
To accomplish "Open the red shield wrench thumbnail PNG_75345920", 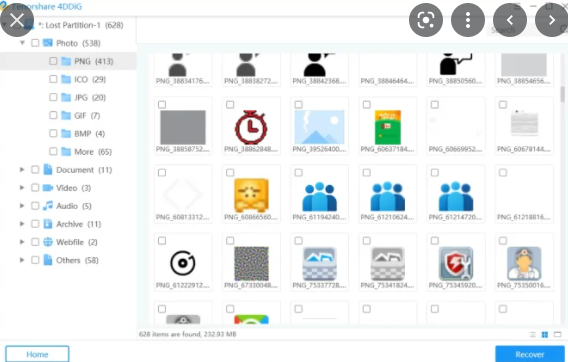I will (x=456, y=263).
